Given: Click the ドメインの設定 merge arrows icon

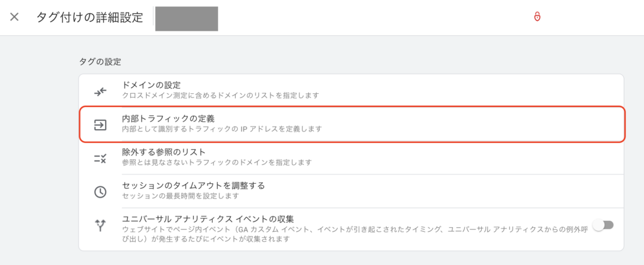Looking at the screenshot, I should point(101,91).
